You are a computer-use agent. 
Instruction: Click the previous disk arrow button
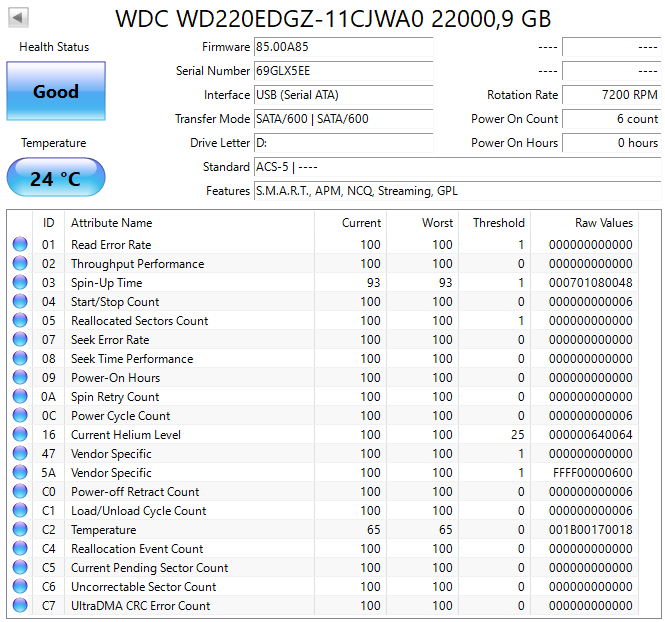pos(18,17)
